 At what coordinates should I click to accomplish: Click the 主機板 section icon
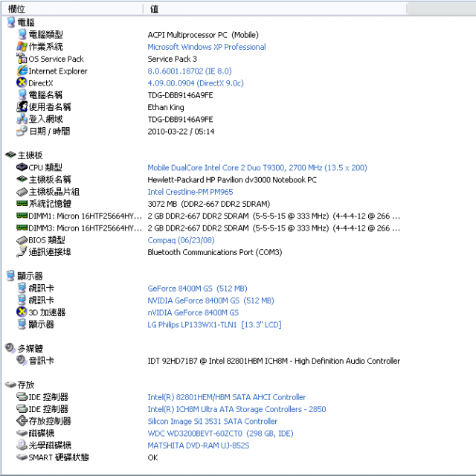tap(10, 155)
